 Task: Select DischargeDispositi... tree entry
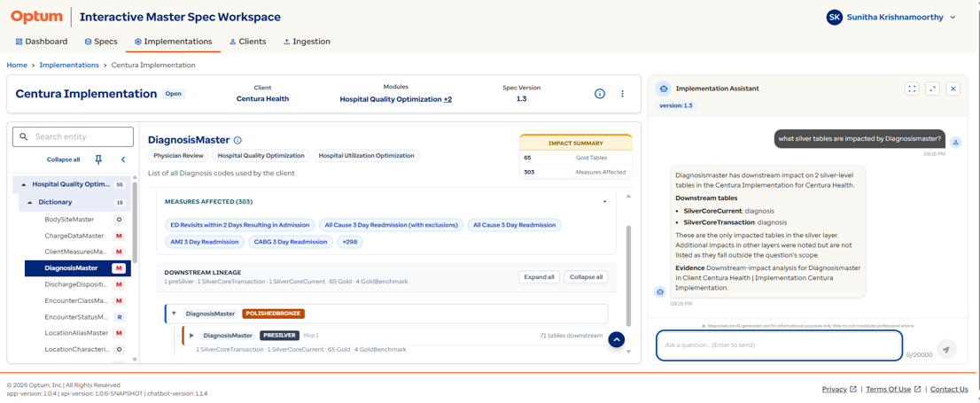click(x=75, y=284)
